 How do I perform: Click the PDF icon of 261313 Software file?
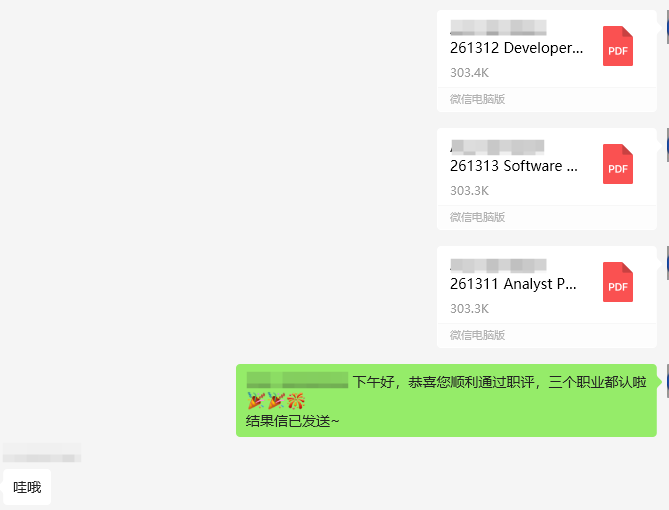618,164
